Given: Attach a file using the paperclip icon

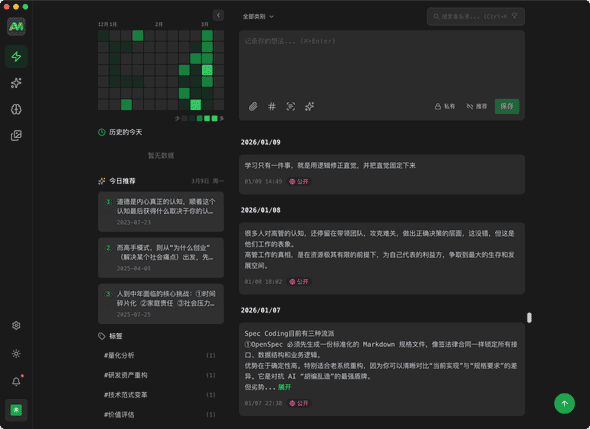Looking at the screenshot, I should (x=253, y=106).
